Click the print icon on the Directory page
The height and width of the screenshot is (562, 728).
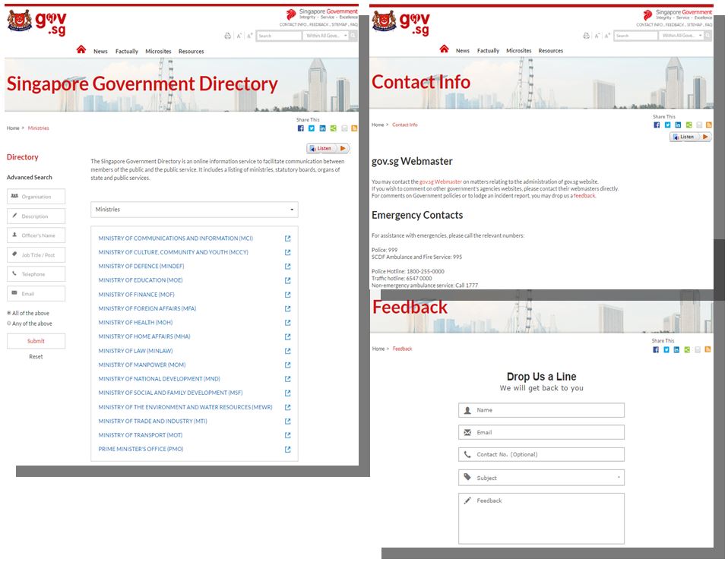(x=227, y=36)
